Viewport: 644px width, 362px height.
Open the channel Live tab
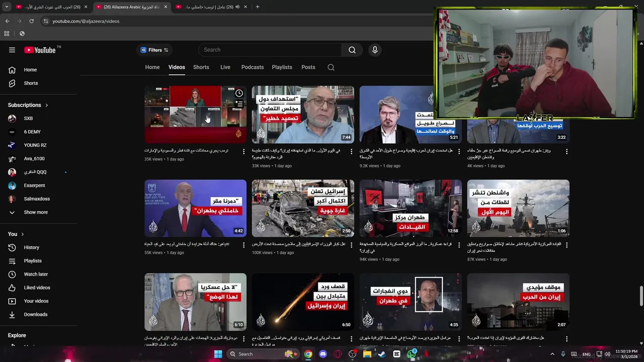[225, 67]
